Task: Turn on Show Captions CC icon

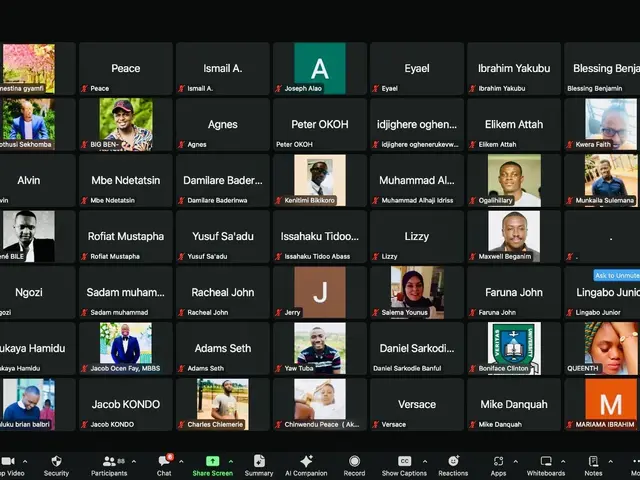Action: pos(404,461)
